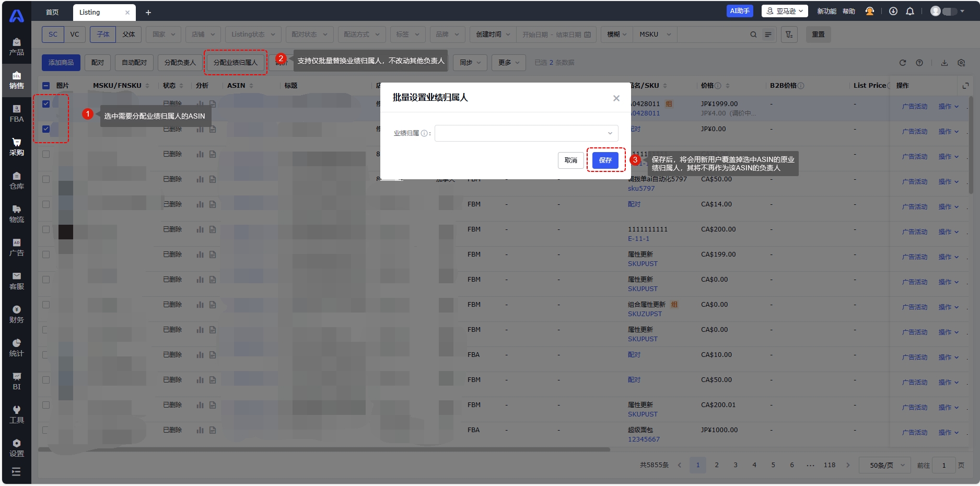Open the 新功能 top menu item
The height and width of the screenshot is (486, 980).
pos(826,11)
